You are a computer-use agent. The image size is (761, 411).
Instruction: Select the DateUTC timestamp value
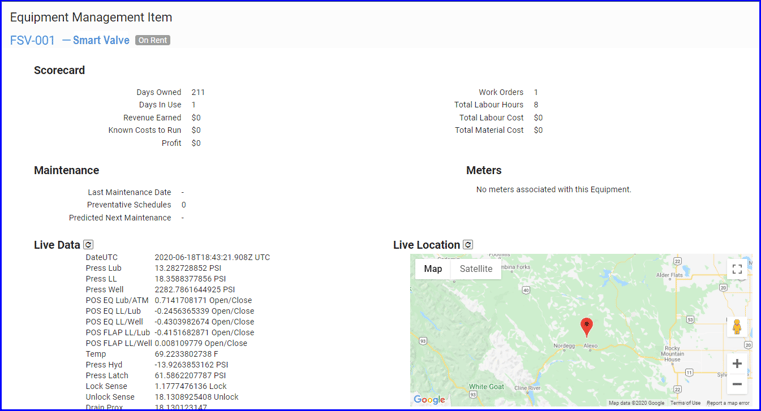point(212,257)
